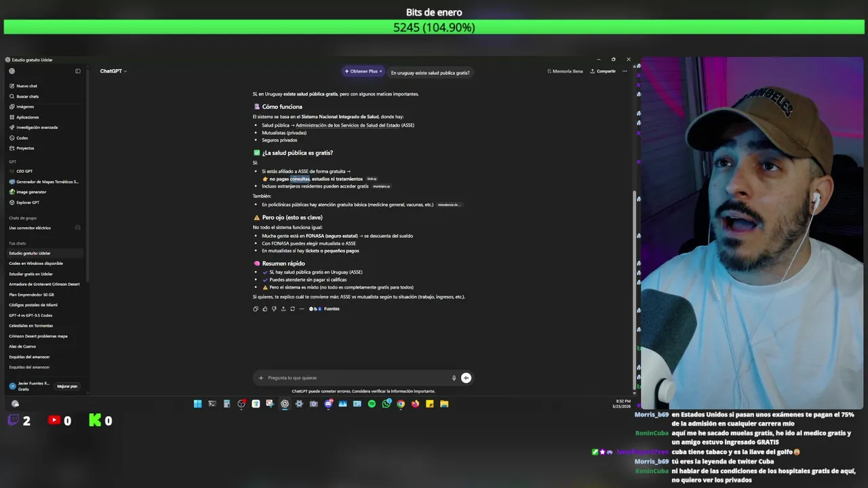Open the Spotify taskbar icon
The width and height of the screenshot is (868, 488).
pos(372,404)
